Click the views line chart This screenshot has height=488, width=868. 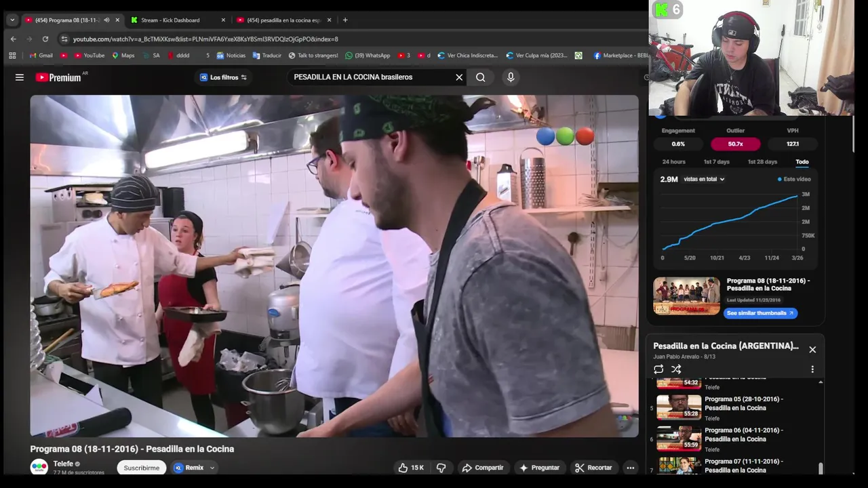tap(730, 221)
